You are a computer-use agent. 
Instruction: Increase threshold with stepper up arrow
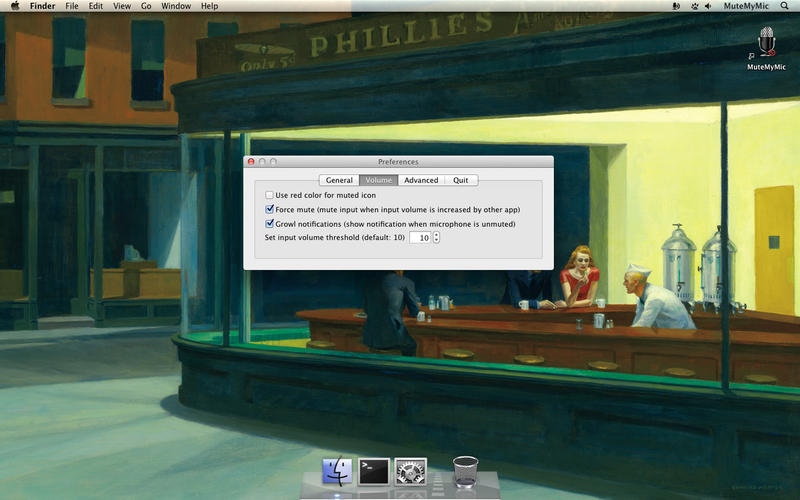[436, 235]
